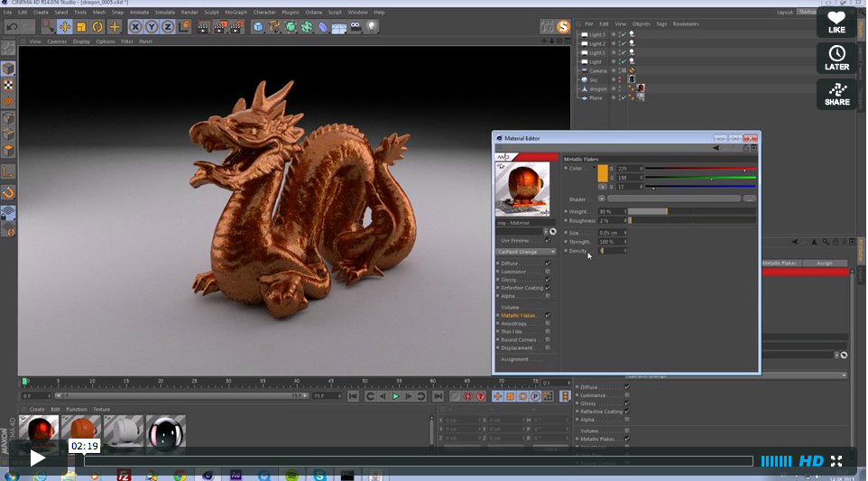Click the light bulb icon in toolbar
The height and width of the screenshot is (481, 868).
[371, 27]
